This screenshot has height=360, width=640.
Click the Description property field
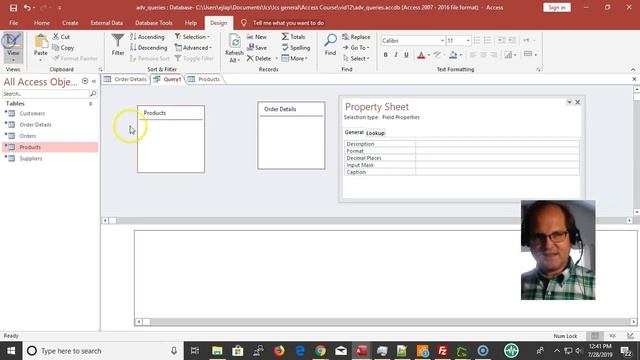click(497, 144)
